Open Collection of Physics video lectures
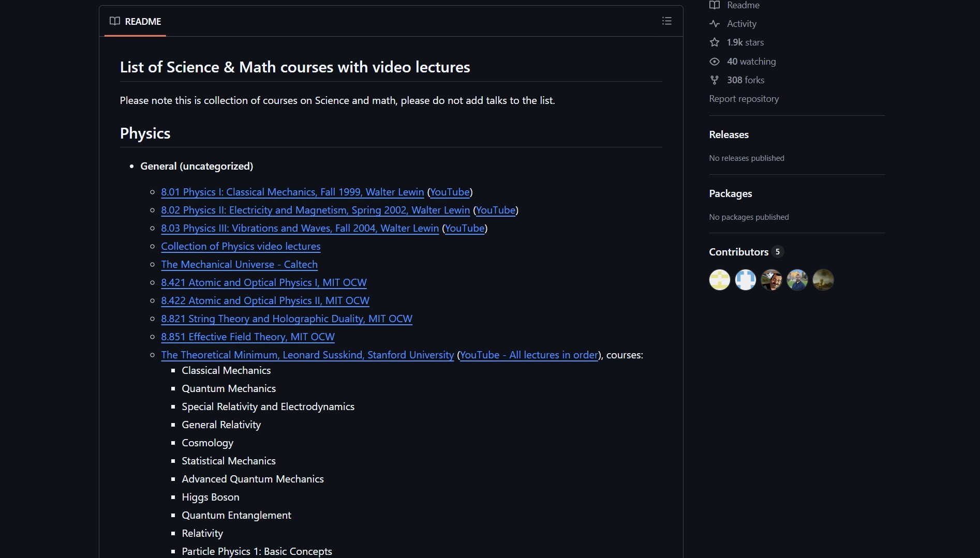This screenshot has width=980, height=558. click(x=241, y=247)
